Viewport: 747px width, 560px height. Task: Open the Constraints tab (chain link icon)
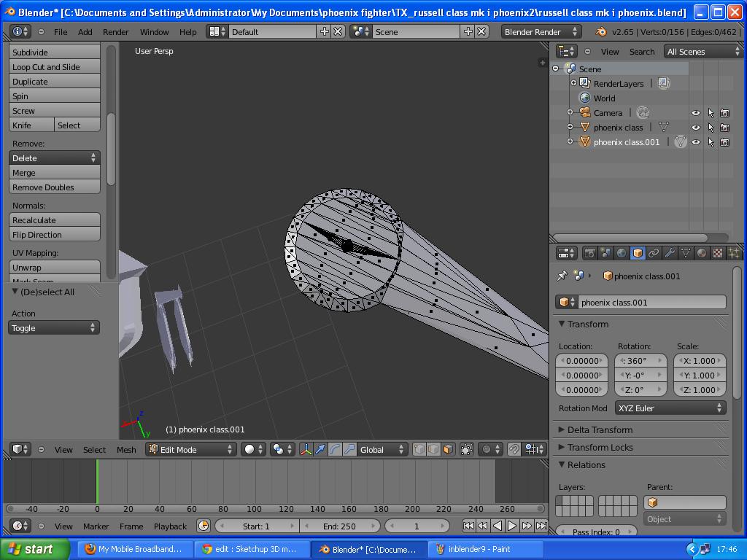[x=654, y=253]
